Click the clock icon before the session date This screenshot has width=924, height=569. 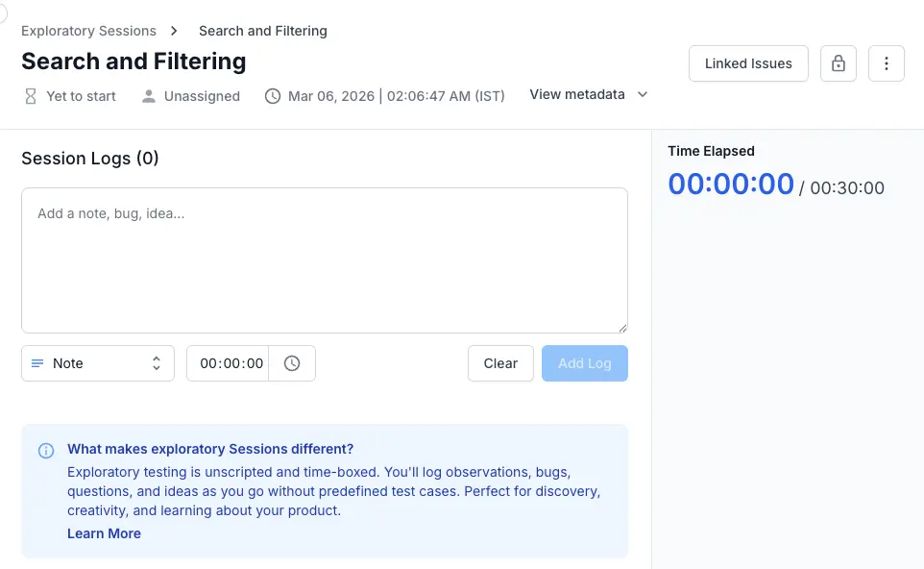(x=272, y=95)
